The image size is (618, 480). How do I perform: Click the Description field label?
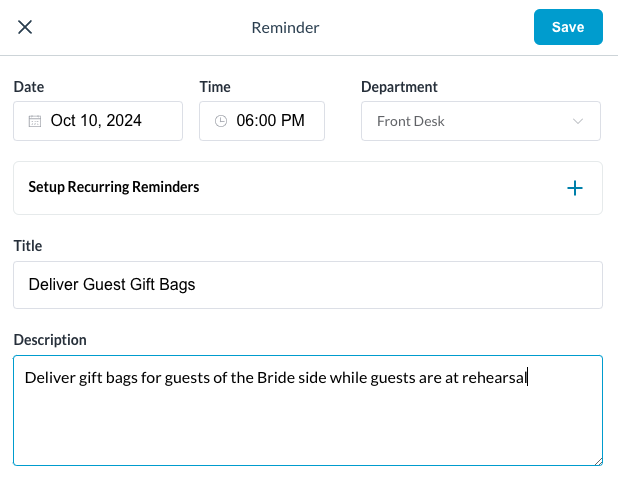(50, 340)
